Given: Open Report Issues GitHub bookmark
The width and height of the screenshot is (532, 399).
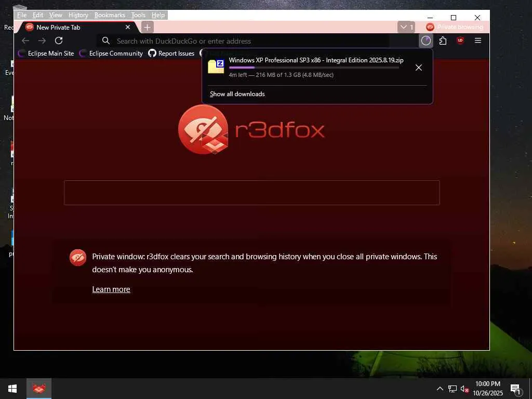Looking at the screenshot, I should coord(171,54).
